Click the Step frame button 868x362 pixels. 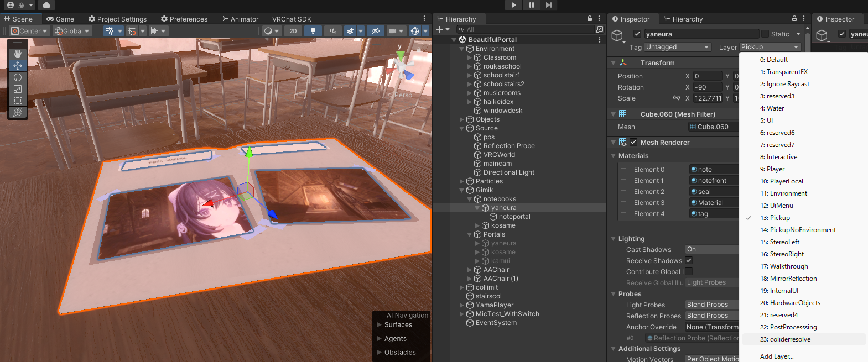click(548, 5)
